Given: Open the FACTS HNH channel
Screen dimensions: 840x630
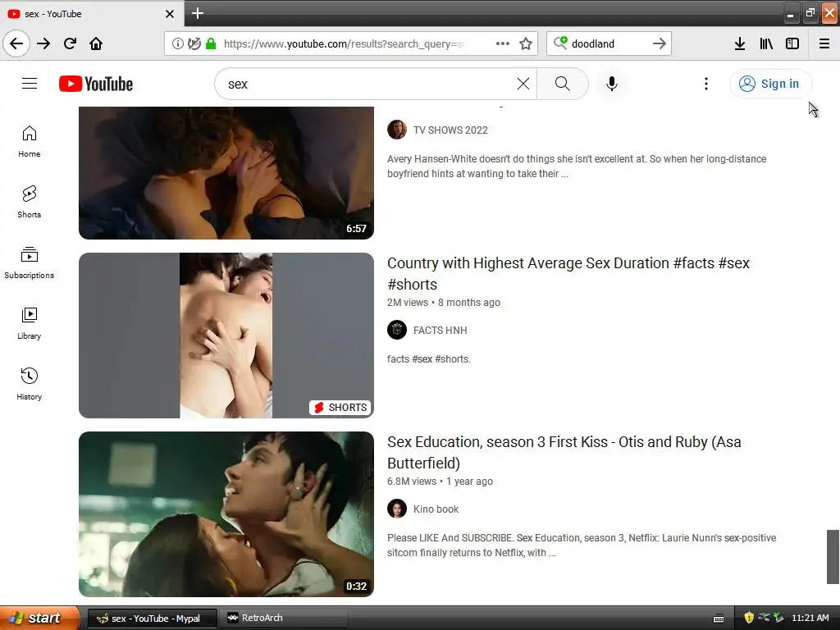Looking at the screenshot, I should tap(440, 331).
